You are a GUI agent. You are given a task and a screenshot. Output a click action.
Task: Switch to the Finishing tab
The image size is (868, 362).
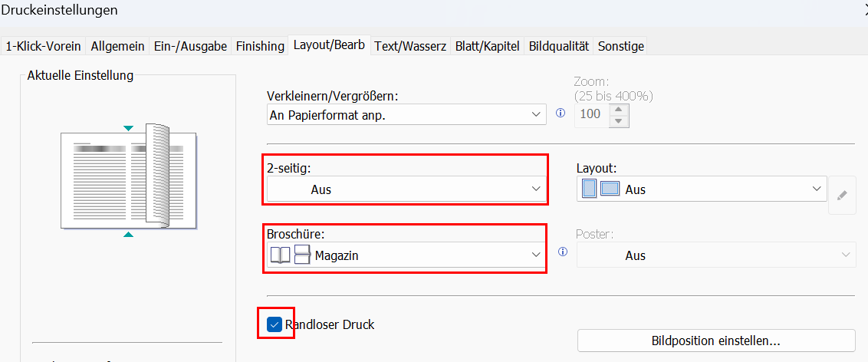click(260, 46)
